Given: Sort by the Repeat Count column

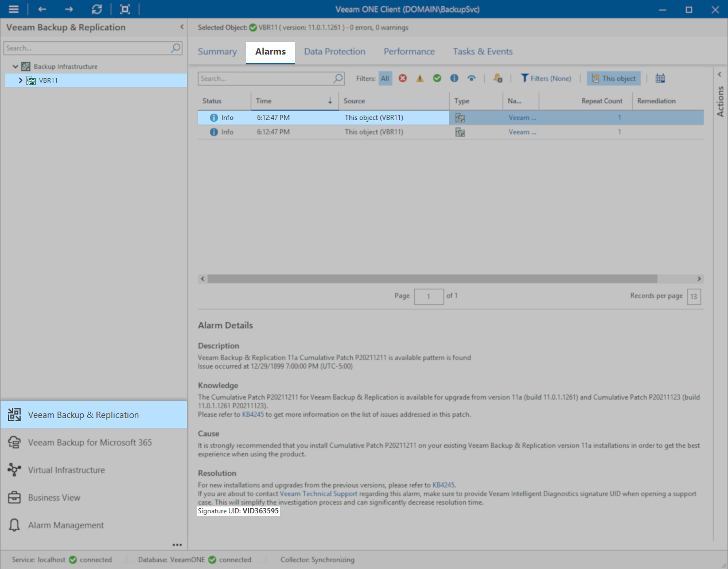Looking at the screenshot, I should click(586, 101).
